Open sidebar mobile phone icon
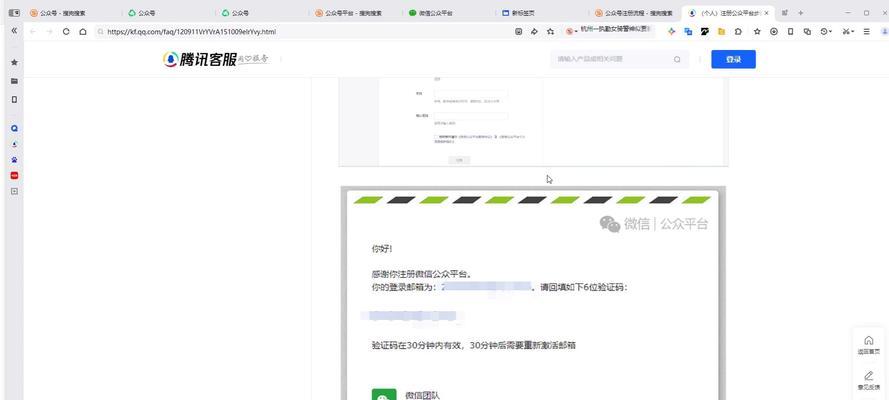 [x=14, y=99]
